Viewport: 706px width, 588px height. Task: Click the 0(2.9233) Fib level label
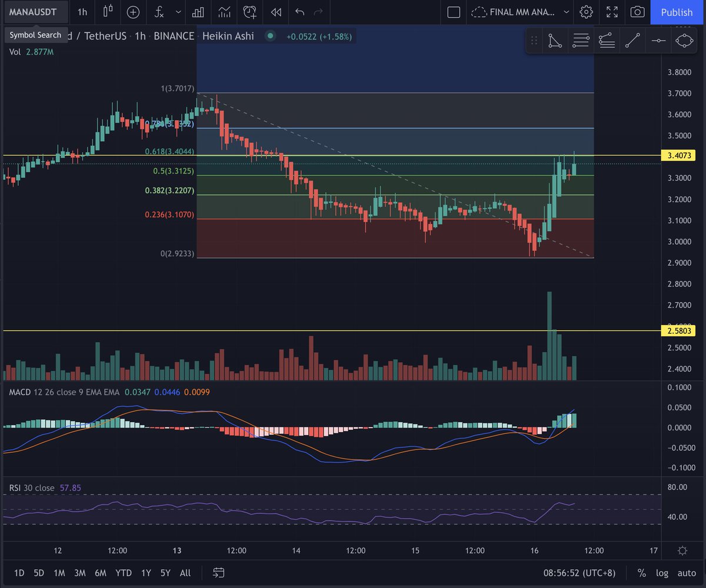(x=178, y=254)
